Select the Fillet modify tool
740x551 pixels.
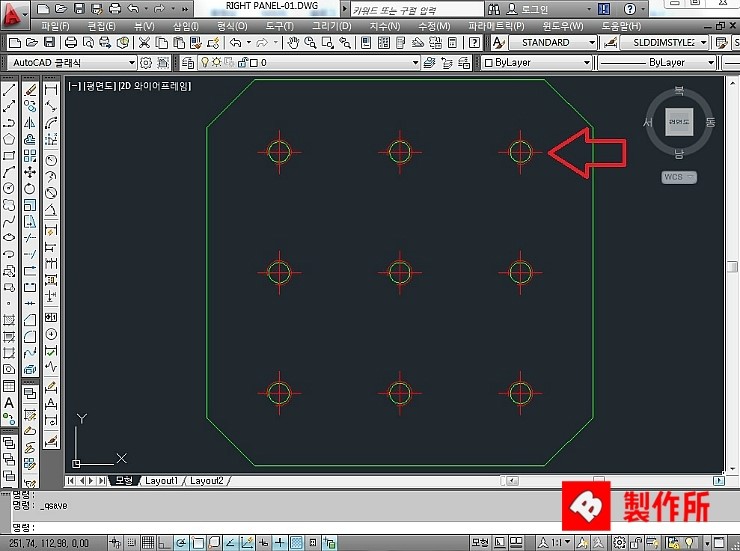30,337
